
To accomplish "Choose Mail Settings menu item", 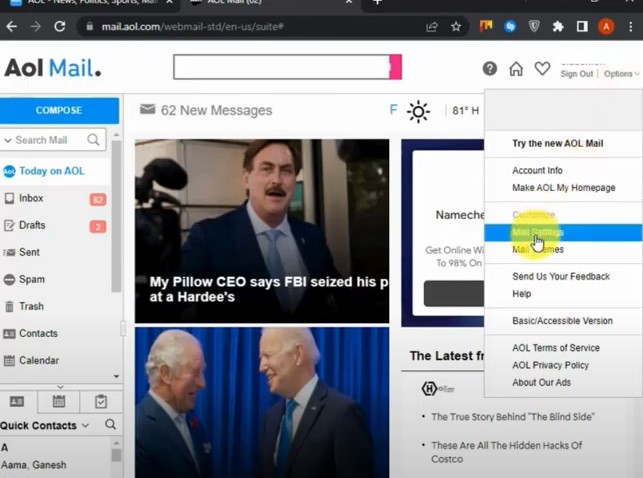I will click(x=563, y=232).
